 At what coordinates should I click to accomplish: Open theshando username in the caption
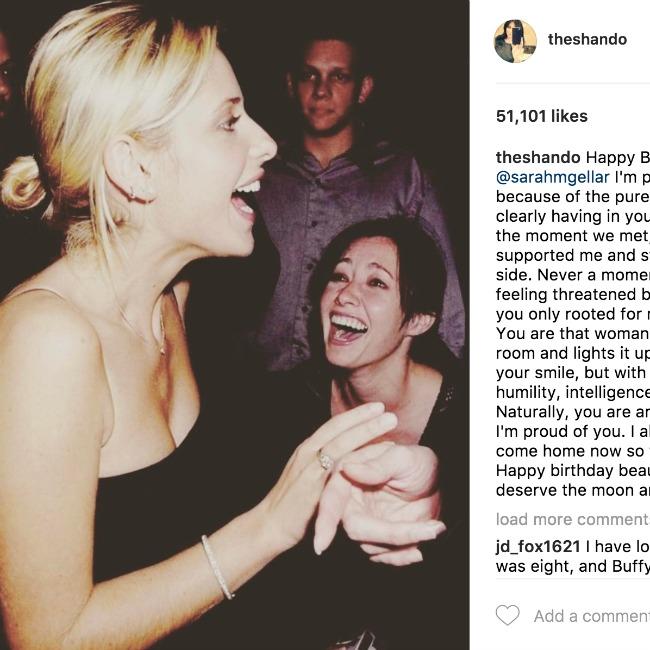[x=538, y=158]
